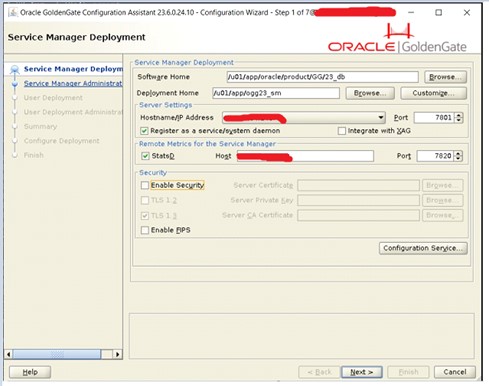Cancel the configuration wizard
489x386 pixels.
(455, 372)
